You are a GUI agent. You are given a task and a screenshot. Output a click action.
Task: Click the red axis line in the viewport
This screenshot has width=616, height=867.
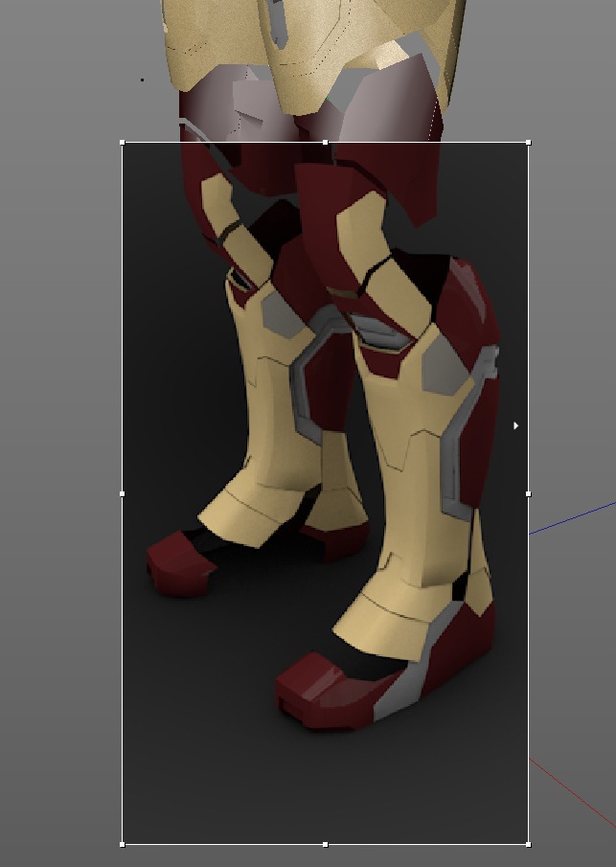tap(573, 794)
